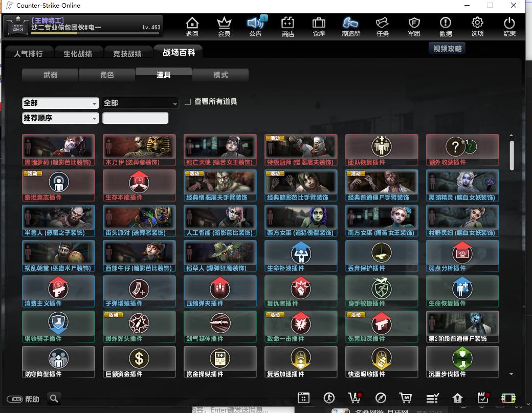Click the 视频攻略 video guide button
The width and height of the screenshot is (532, 413).
[x=447, y=49]
